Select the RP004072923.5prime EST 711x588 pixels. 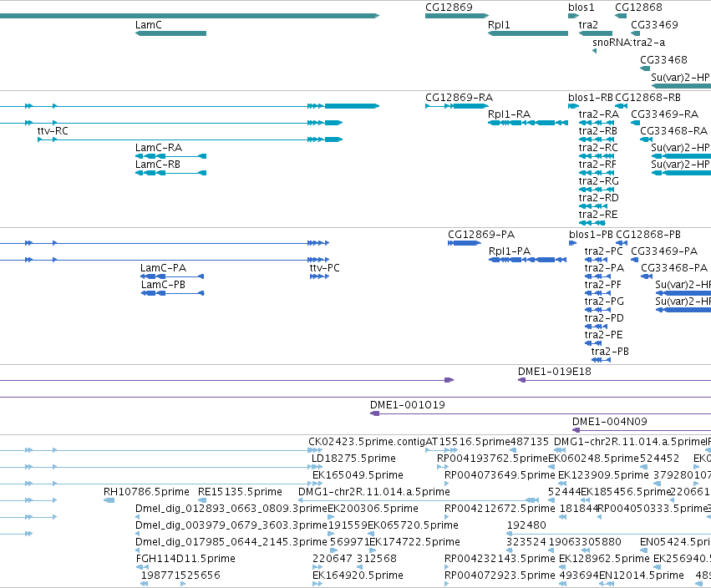447,584
